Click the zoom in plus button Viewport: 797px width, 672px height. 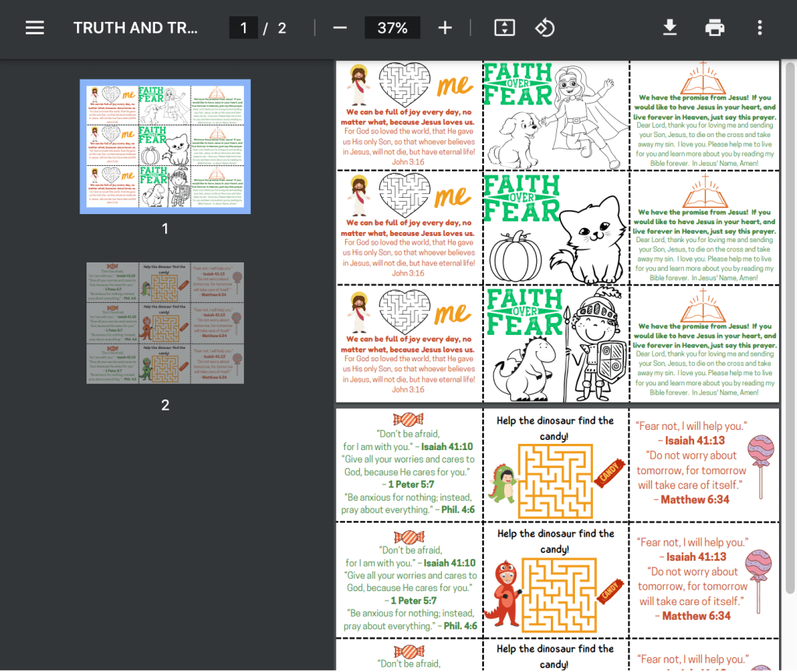pyautogui.click(x=445, y=28)
